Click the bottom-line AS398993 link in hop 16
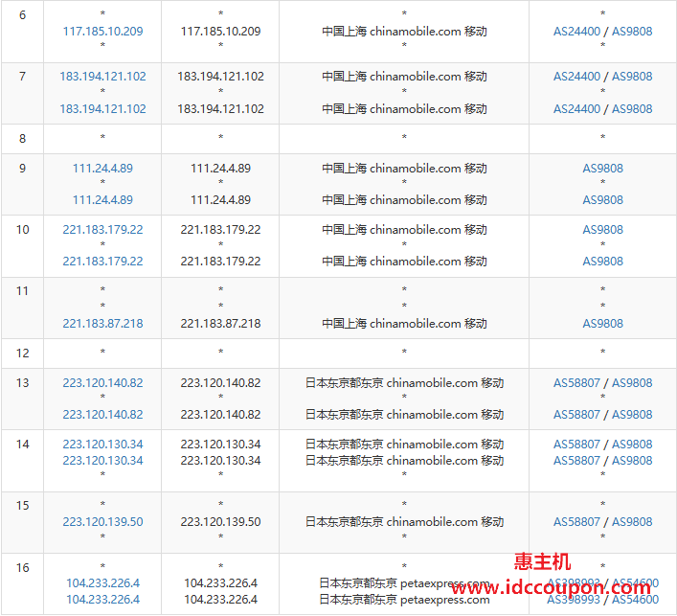 (574, 599)
